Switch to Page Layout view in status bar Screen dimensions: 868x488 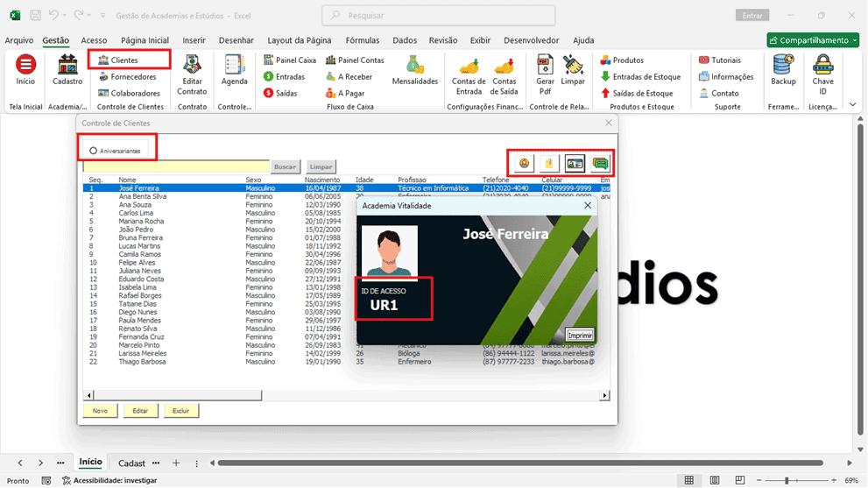click(715, 480)
